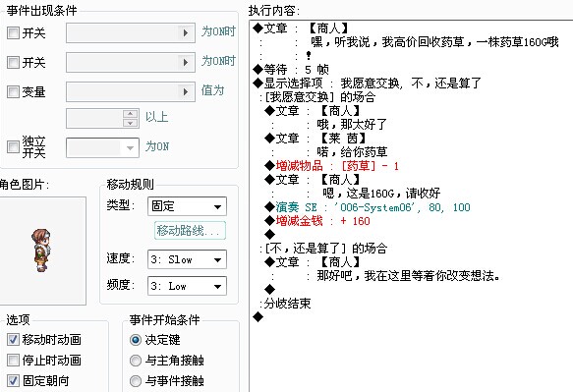
Task: Click the character sprite image box
Action: click(x=42, y=251)
